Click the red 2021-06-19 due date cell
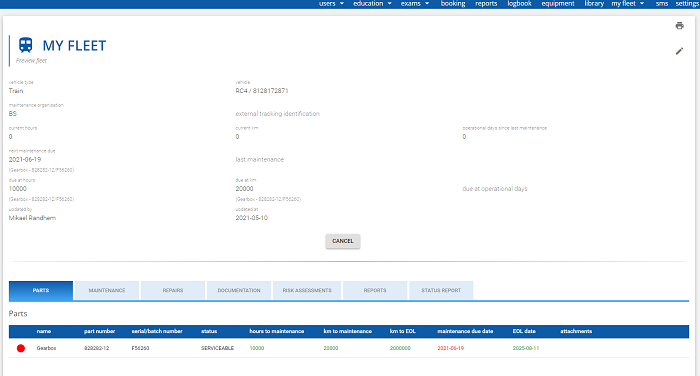 [450, 348]
